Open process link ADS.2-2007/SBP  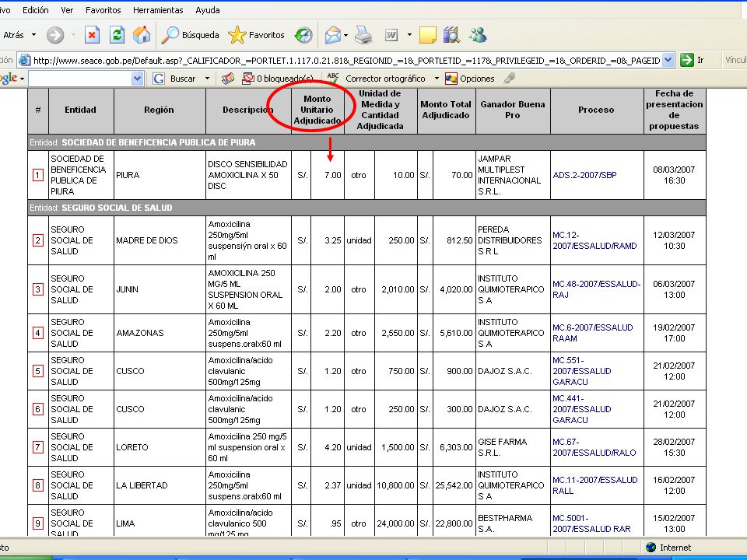click(x=584, y=175)
